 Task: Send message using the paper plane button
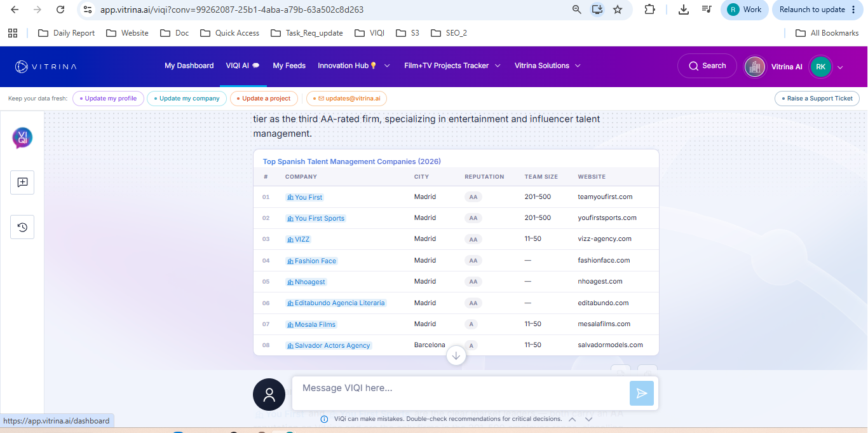(642, 394)
